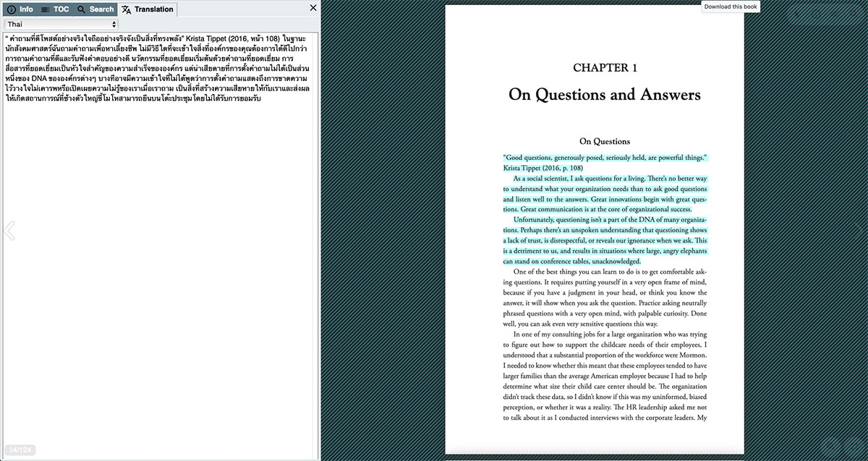868x461 pixels.
Task: Click the Download this book tooltip
Action: (x=731, y=7)
